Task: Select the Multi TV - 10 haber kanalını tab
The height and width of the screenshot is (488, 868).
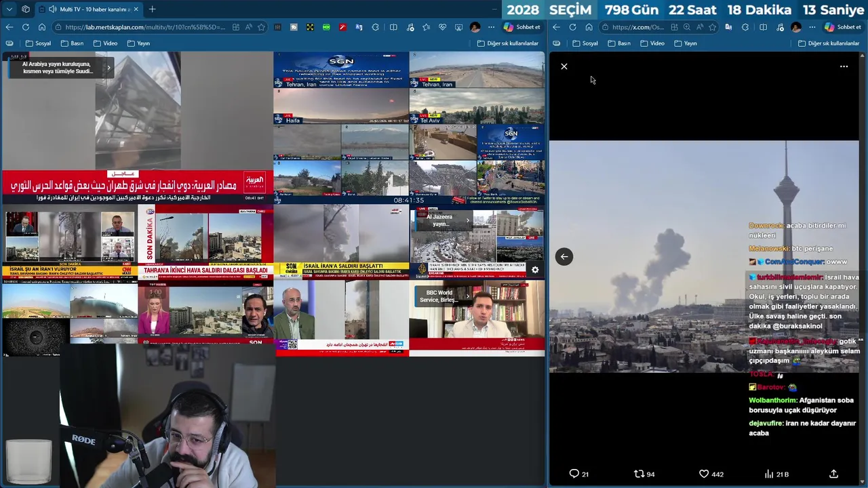Action: pos(87,9)
